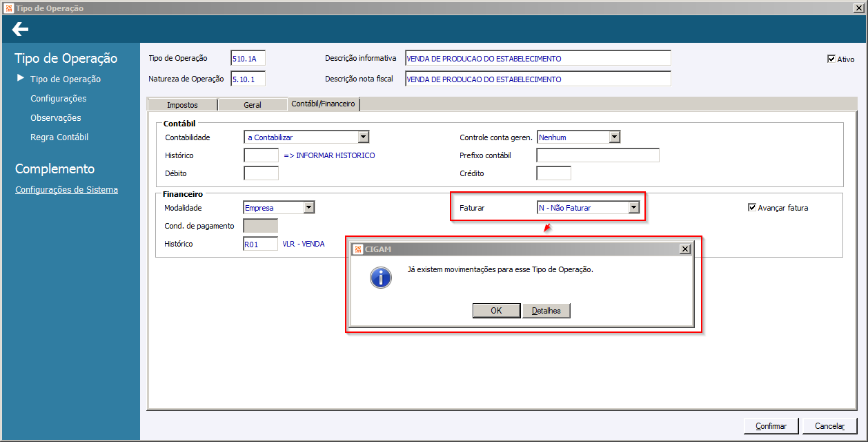Click the Descrição informativa field
868x442 pixels.
[x=537, y=58]
